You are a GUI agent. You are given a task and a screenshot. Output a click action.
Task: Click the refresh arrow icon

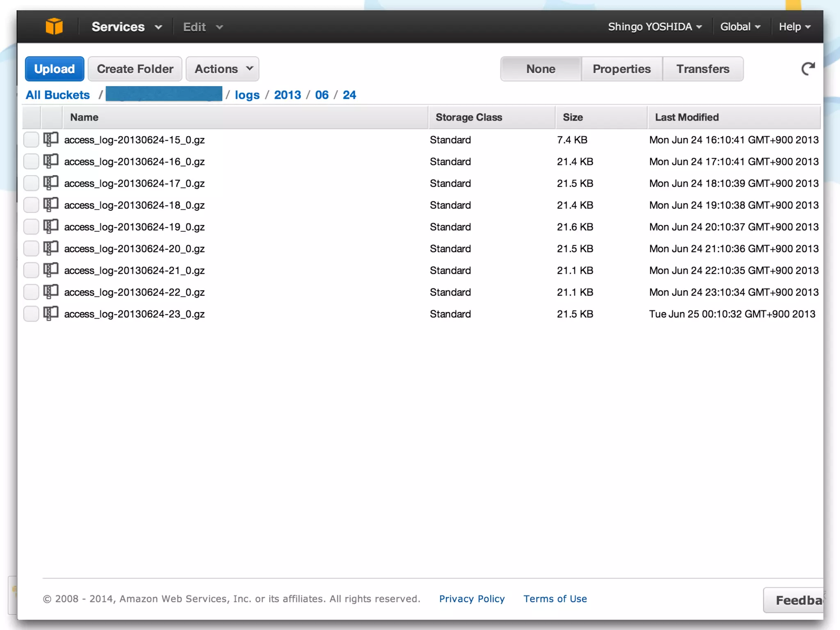[808, 69]
